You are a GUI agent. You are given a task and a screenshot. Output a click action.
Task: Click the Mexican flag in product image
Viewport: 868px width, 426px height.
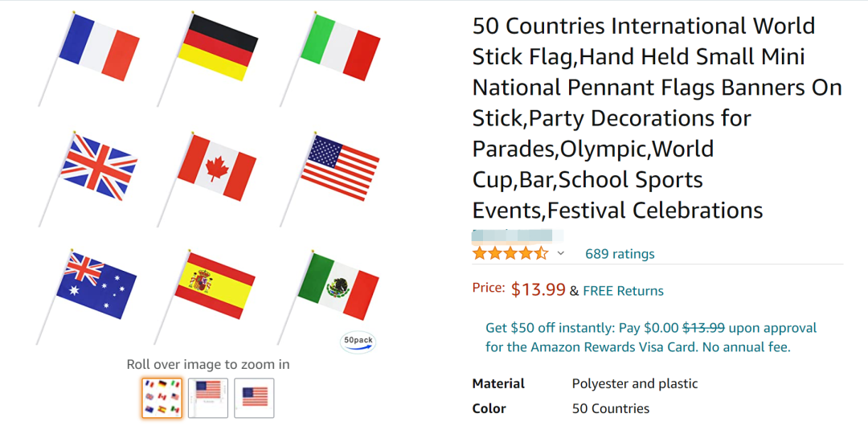click(x=338, y=286)
